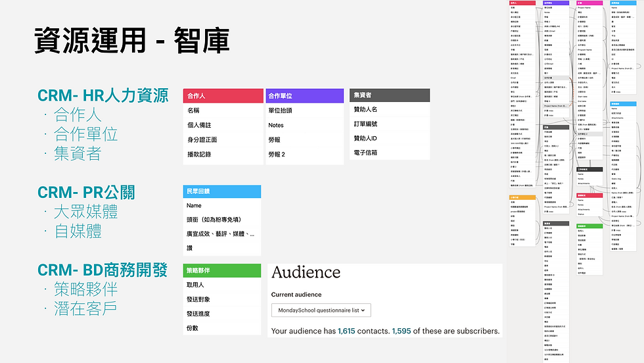Click the 集資者 bullet item
The image size is (644, 363).
pyautogui.click(x=78, y=153)
